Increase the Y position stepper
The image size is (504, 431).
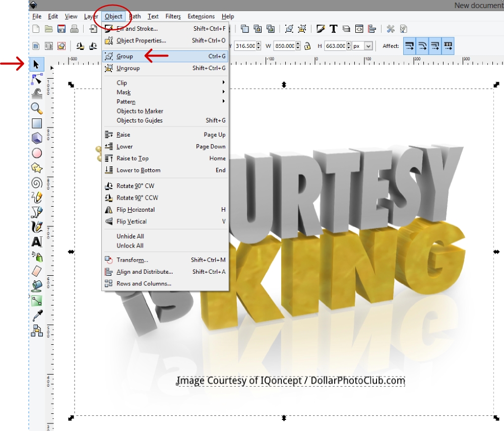259,44
